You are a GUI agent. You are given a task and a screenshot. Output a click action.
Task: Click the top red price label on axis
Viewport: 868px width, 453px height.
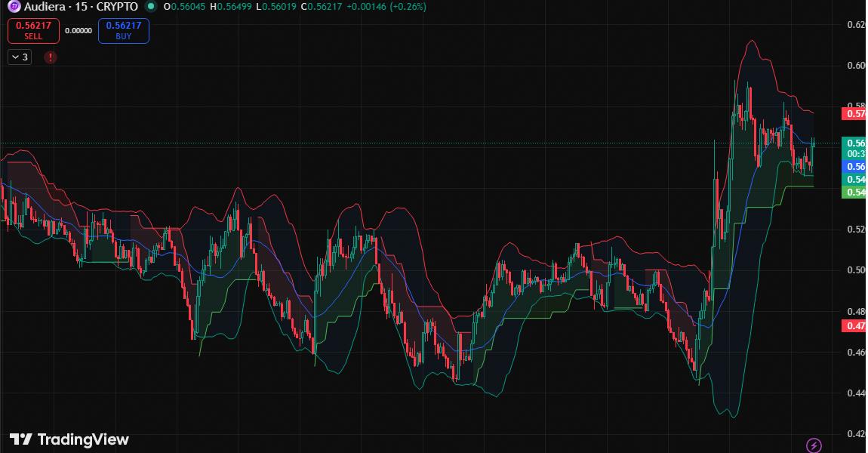[x=854, y=114]
